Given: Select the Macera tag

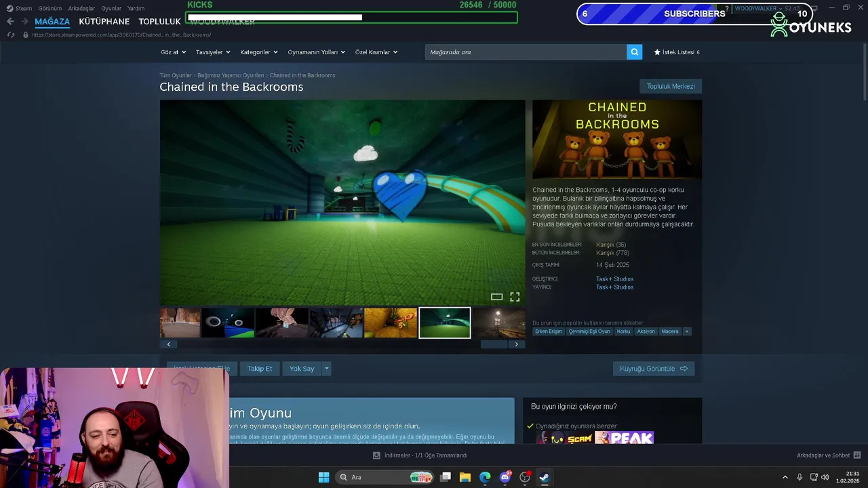Looking at the screenshot, I should pyautogui.click(x=670, y=331).
